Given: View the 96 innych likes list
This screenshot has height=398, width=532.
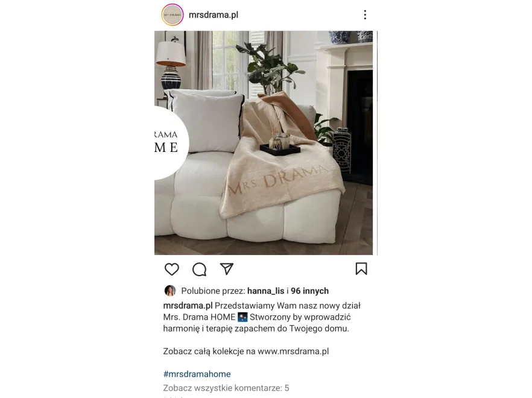Looking at the screenshot, I should point(309,291).
